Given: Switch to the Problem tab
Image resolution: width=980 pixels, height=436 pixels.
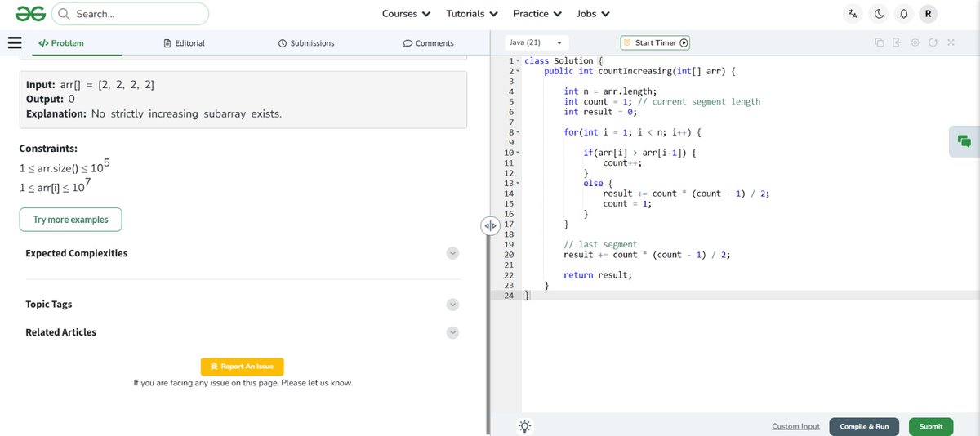Looking at the screenshot, I should [61, 43].
